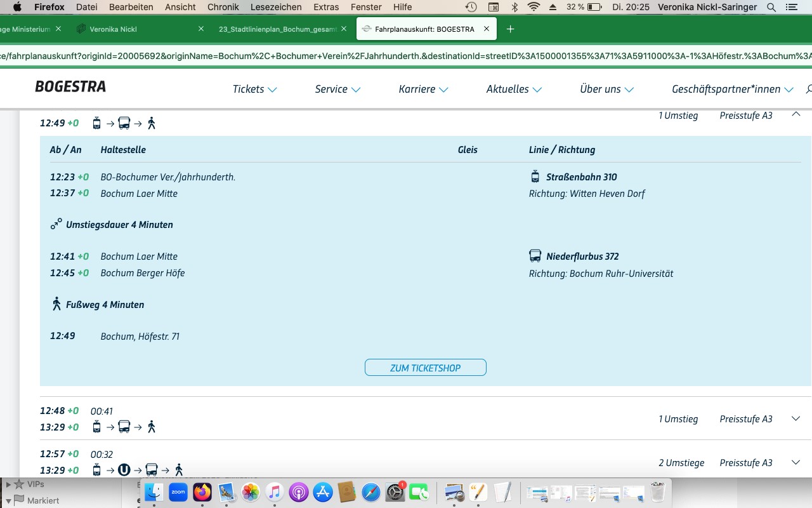Open the Tickets dropdown menu

254,90
